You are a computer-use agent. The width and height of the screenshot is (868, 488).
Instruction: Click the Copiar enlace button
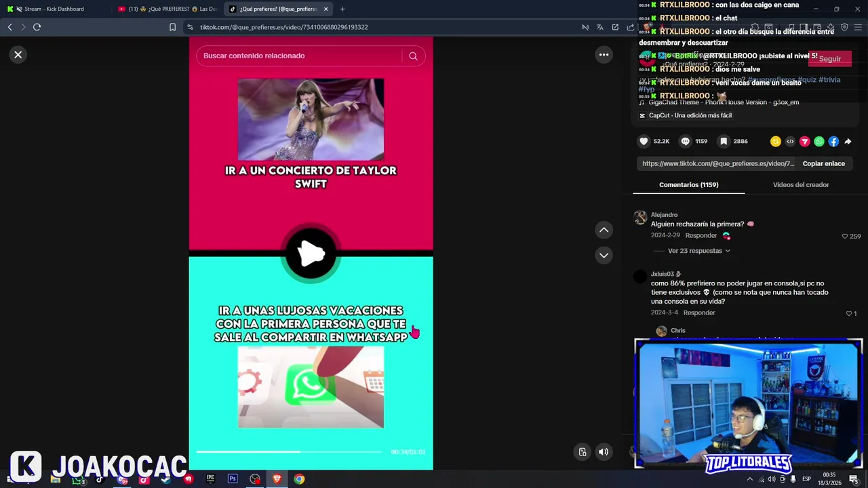pos(823,163)
